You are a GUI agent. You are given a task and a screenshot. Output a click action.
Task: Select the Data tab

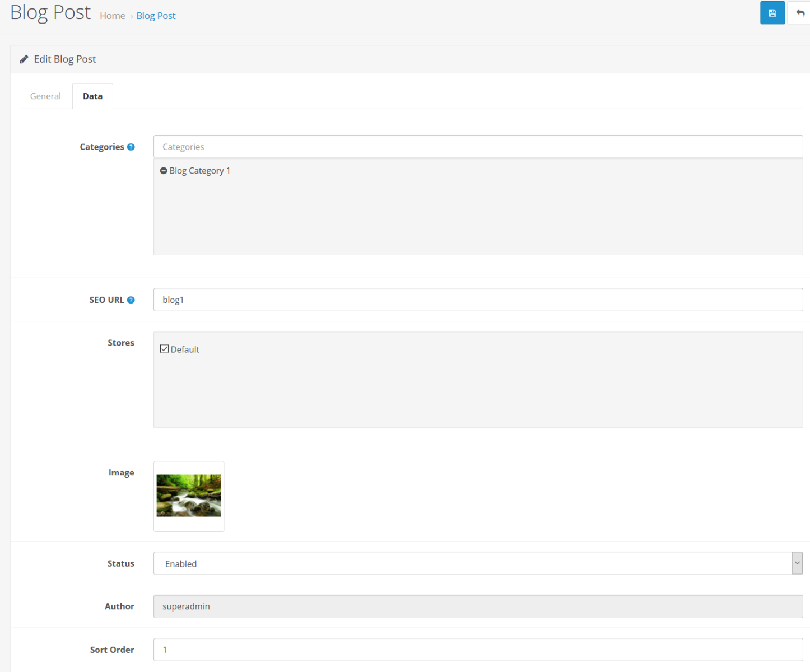pyautogui.click(x=92, y=96)
